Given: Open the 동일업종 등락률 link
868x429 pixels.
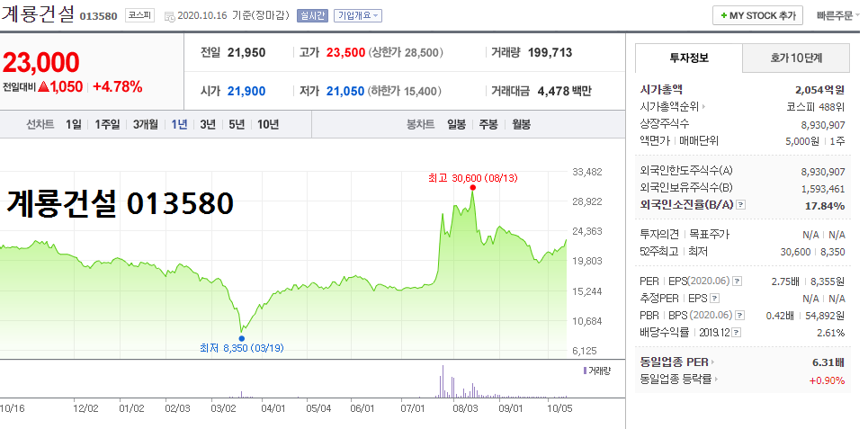Looking at the screenshot, I should pos(679,380).
